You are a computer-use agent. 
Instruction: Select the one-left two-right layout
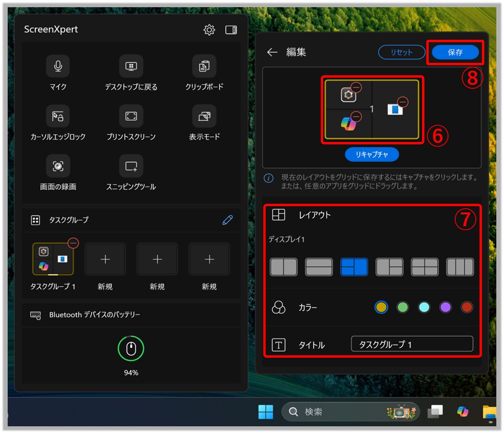click(389, 267)
